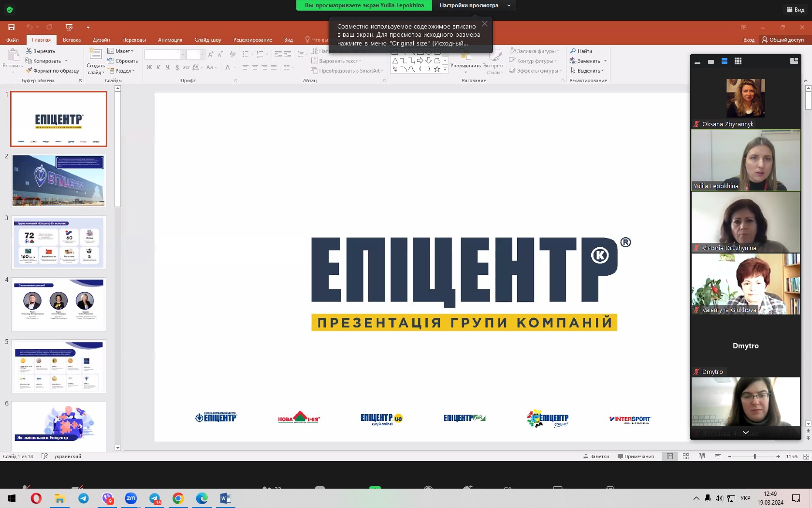Click the Zoom Вид view button

(796, 10)
